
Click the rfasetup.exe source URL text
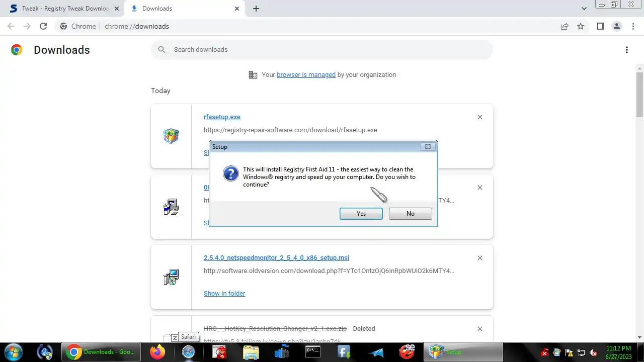coord(290,130)
